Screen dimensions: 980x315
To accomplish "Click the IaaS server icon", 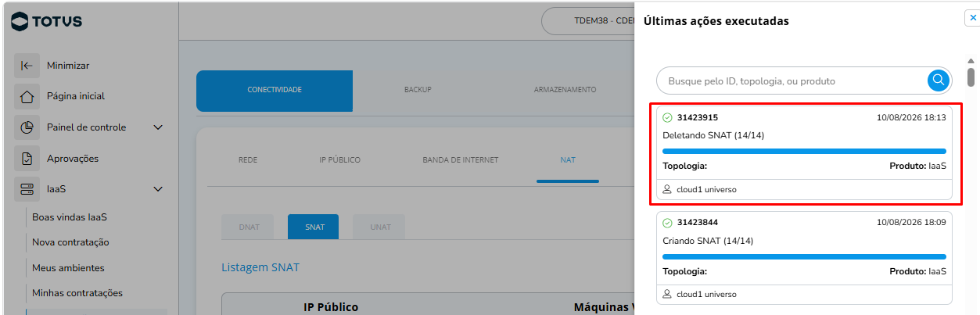I will (x=27, y=189).
